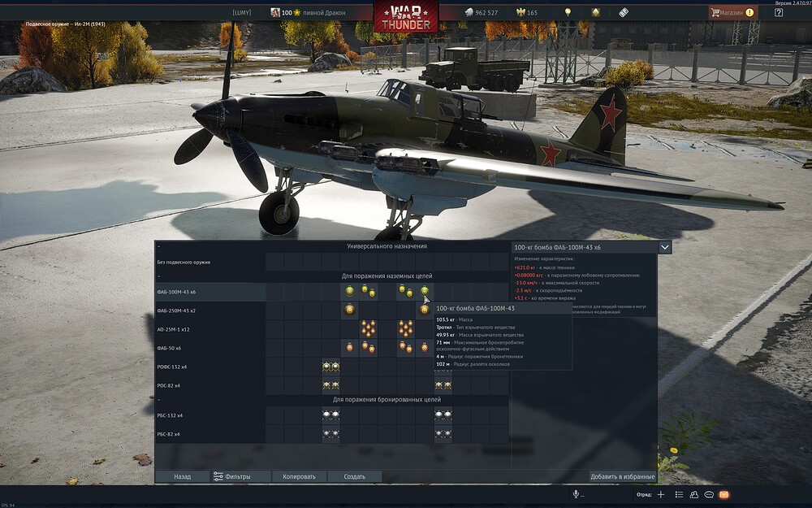Click the right rocket pair in РОС-82 x4 row
Screen dimensions: 812x508
click(443, 385)
